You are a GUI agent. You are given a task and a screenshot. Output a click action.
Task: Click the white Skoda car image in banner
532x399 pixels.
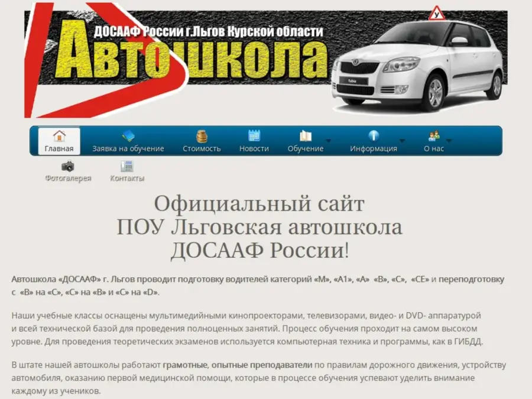click(417, 66)
